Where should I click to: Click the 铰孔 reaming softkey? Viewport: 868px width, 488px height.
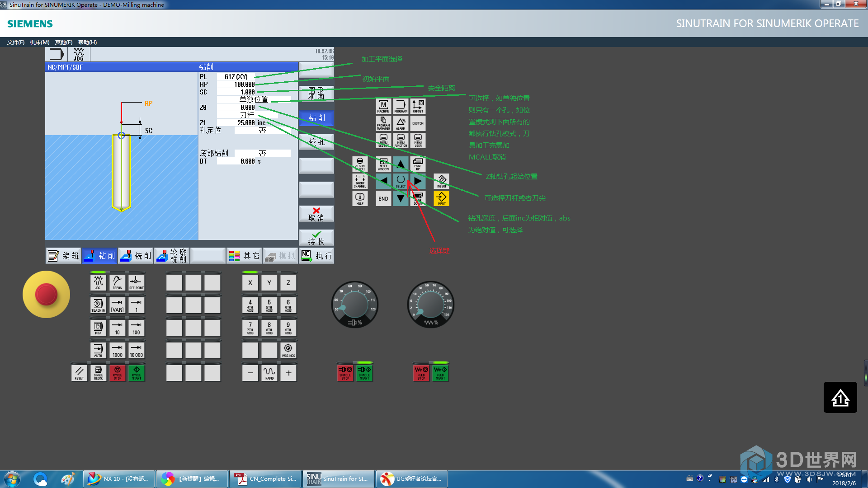click(x=316, y=142)
